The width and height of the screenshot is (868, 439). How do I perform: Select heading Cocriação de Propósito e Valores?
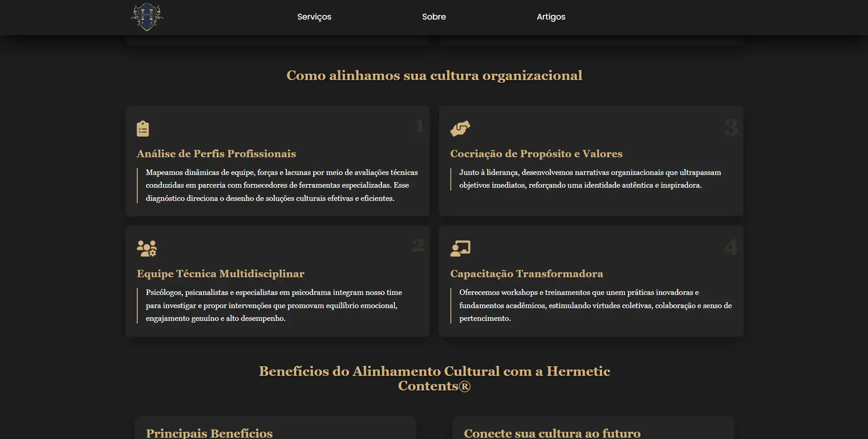click(536, 154)
